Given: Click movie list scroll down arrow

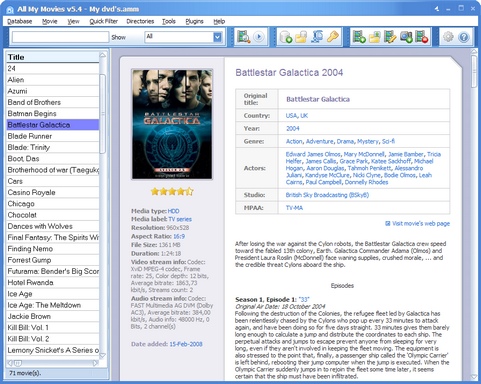Looking at the screenshot, I should (x=103, y=355).
